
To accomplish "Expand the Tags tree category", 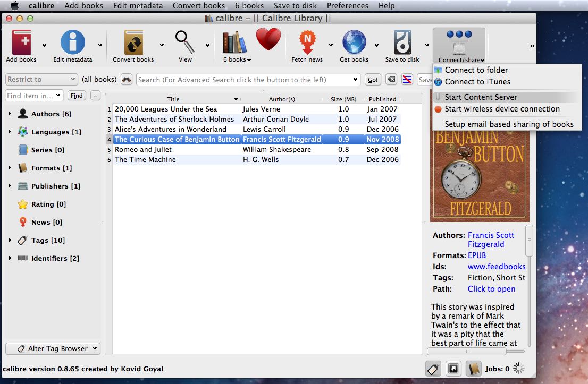I will pos(10,240).
